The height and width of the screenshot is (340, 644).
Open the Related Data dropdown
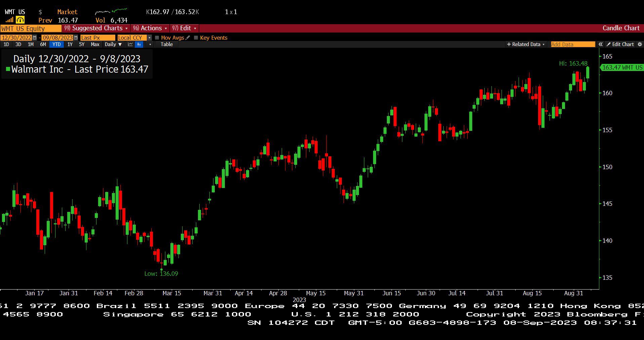coord(526,44)
